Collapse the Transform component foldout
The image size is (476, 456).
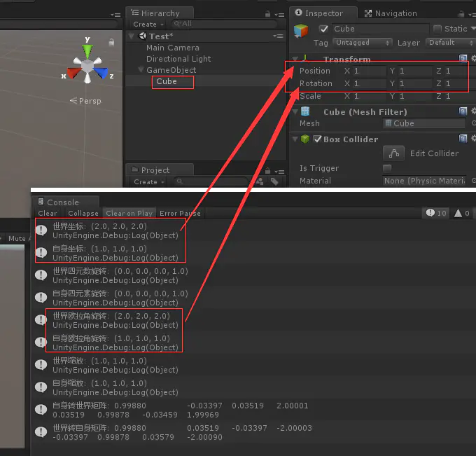tap(295, 59)
